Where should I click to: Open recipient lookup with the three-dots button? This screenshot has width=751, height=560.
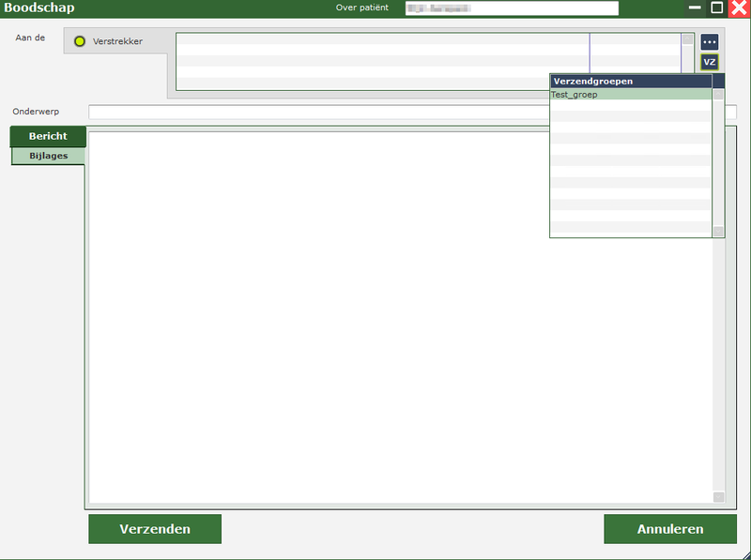(x=709, y=42)
